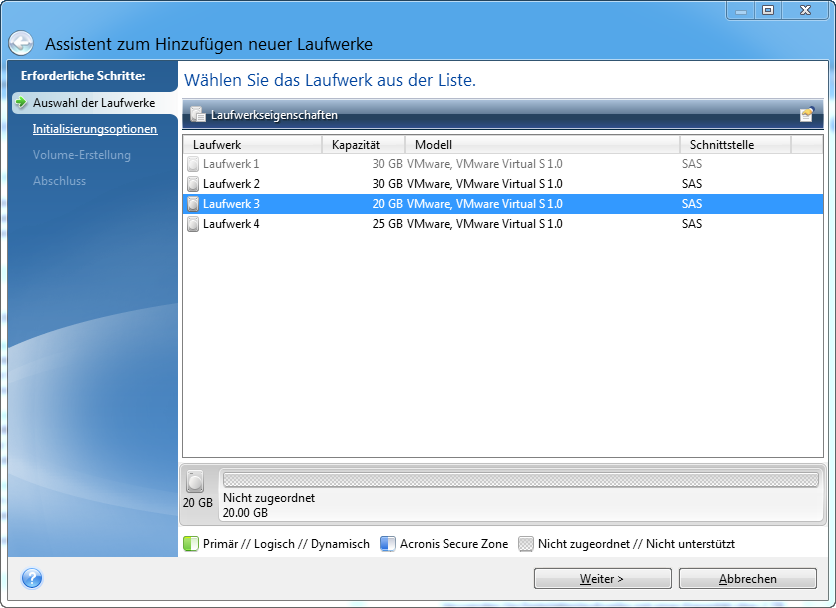Click the Laufwerk column header
This screenshot has height=608, width=836.
tap(252, 145)
